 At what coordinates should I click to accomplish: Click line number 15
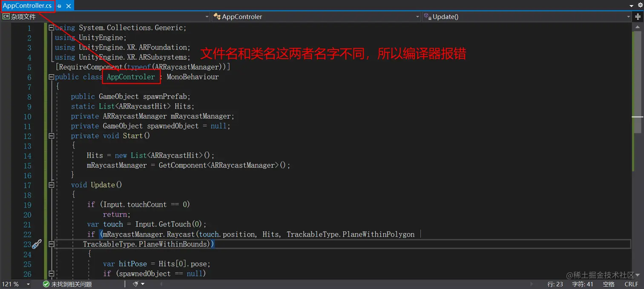[x=27, y=165]
